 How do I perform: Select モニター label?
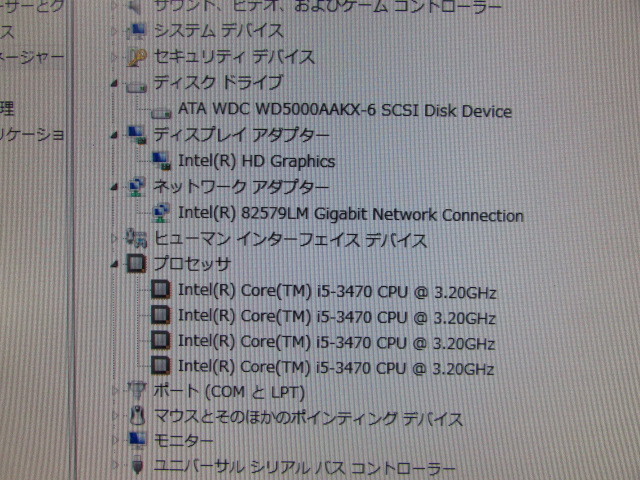click(x=183, y=441)
